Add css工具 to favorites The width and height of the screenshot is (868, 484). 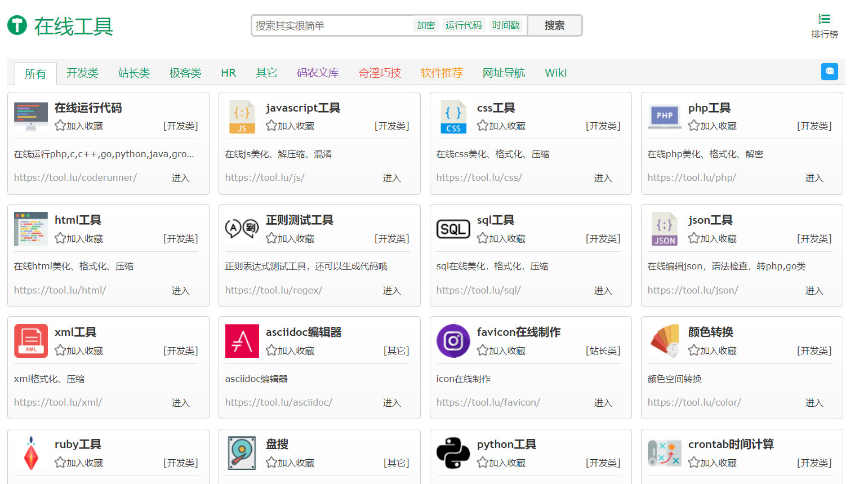[x=501, y=126]
